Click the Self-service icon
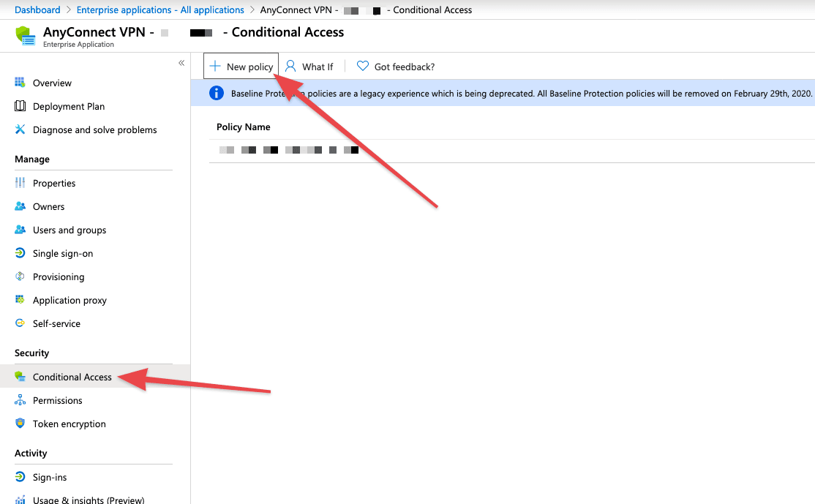Image resolution: width=815 pixels, height=504 pixels. (x=20, y=323)
